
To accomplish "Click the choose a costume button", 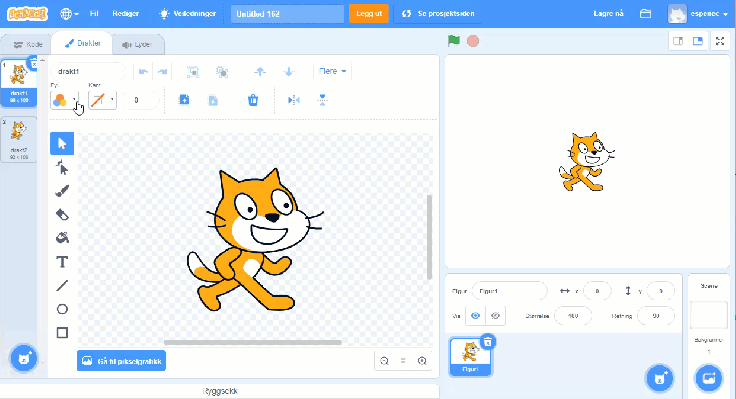I will tap(23, 359).
